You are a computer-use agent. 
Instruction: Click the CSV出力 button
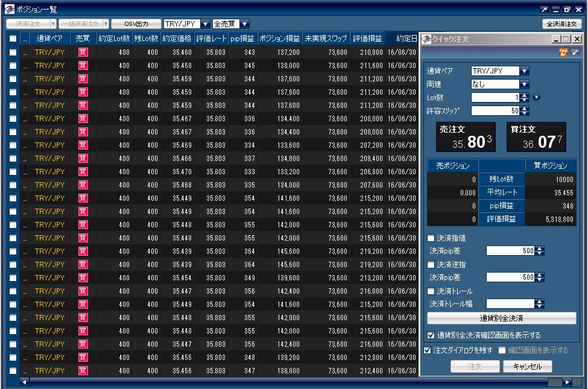[136, 24]
